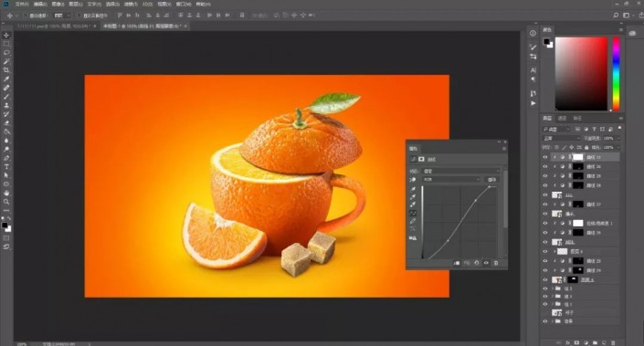Open the RGB channel dropdown in Curves
The height and width of the screenshot is (346, 644).
coord(451,179)
